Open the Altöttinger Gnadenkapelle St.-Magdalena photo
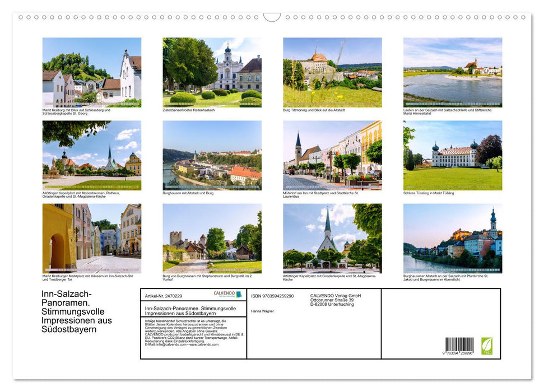Viewport: 544px width, 392px height. click(332, 239)
